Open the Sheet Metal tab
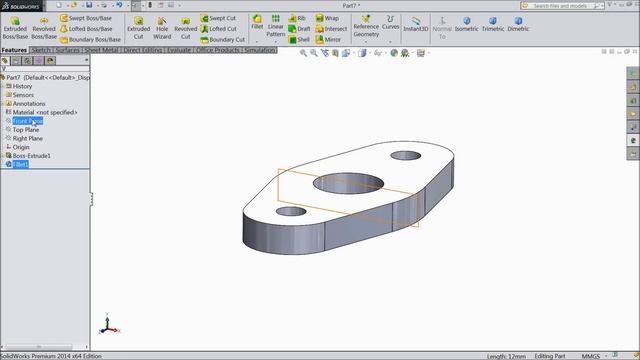Viewport: 640px width, 360px height. coord(101,50)
